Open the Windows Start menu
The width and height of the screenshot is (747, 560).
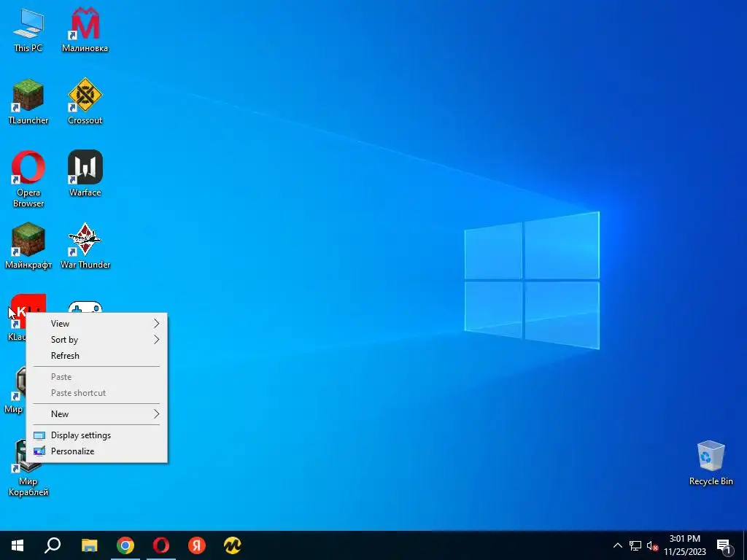(18, 545)
